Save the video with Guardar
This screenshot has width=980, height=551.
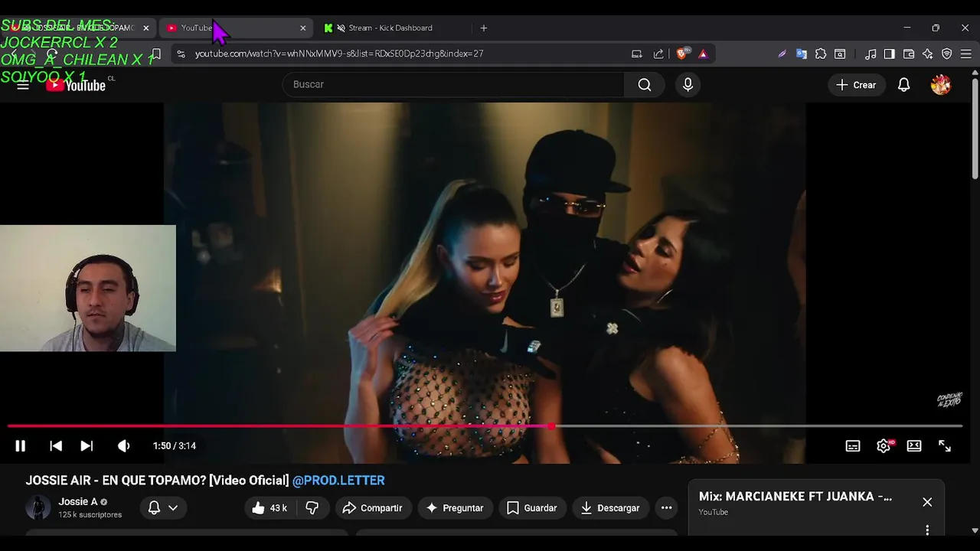point(532,508)
